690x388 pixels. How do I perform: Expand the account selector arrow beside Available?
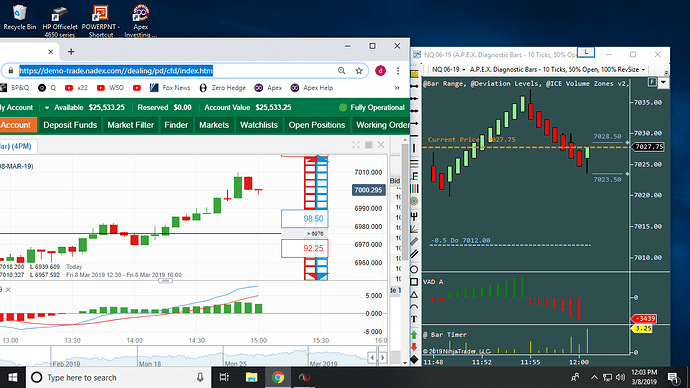tap(47, 107)
